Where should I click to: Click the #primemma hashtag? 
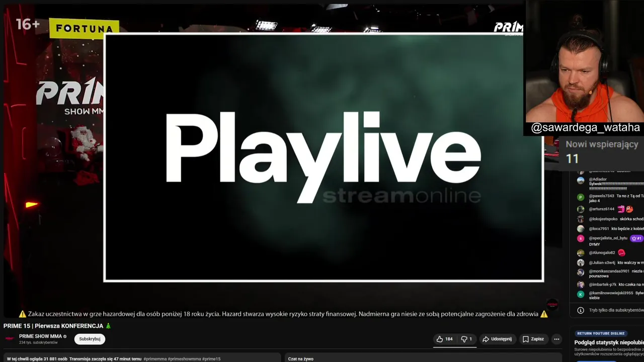(154, 359)
